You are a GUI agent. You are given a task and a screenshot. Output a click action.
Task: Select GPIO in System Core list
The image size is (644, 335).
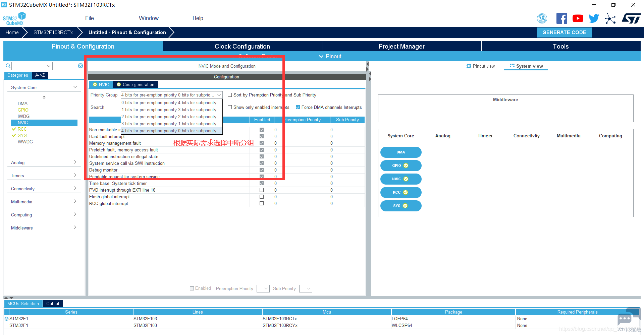[23, 110]
